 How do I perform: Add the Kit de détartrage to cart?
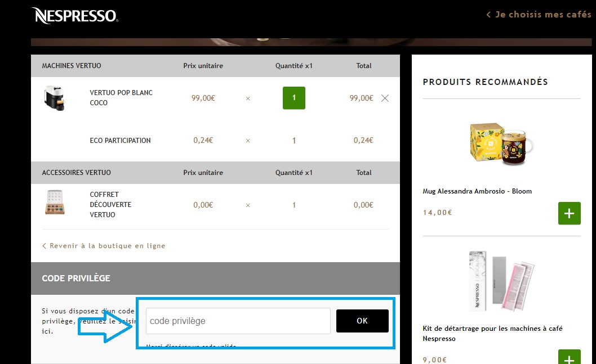tap(570, 357)
